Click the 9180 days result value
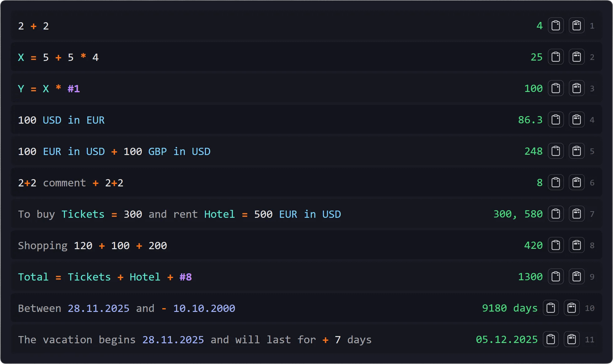Screen dimensions: 613x364 point(509,308)
